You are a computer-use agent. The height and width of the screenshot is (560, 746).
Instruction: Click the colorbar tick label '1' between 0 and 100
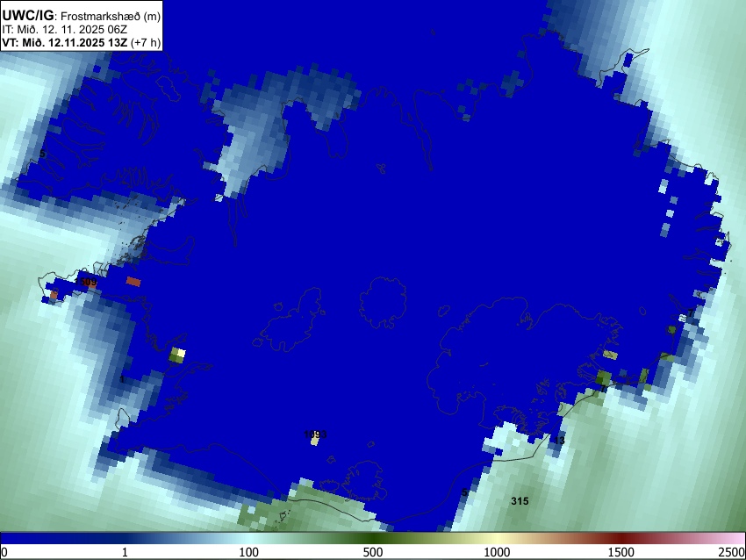[125, 552]
